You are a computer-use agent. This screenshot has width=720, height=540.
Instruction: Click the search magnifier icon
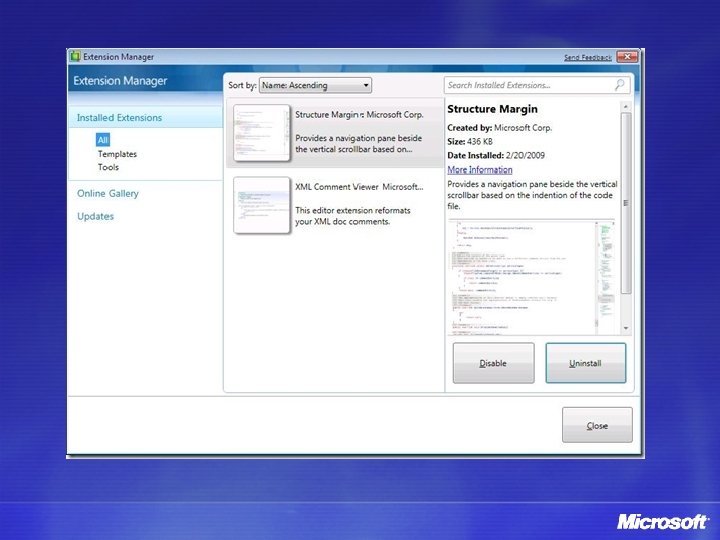click(619, 84)
